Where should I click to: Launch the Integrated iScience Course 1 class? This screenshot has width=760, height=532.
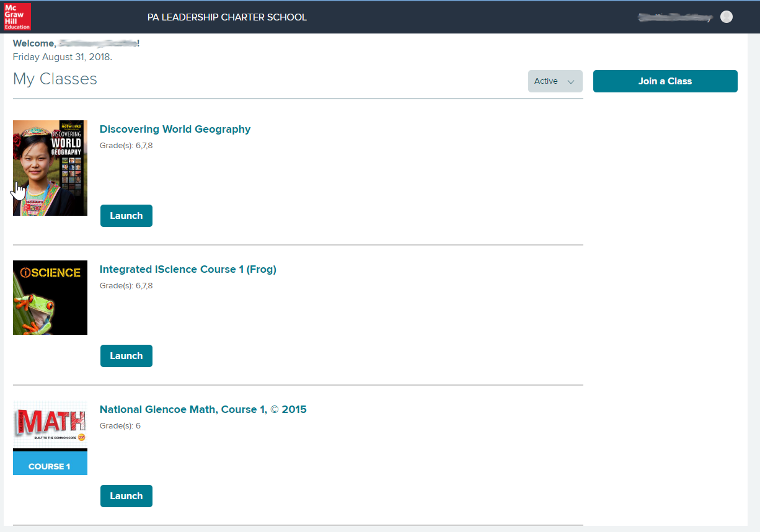(x=126, y=356)
